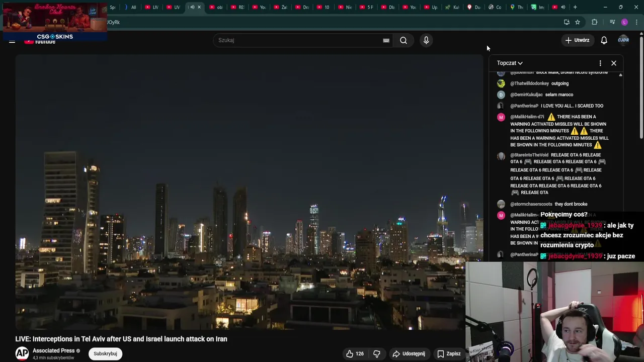Switch to the 'Nie' browser tab

(345, 7)
